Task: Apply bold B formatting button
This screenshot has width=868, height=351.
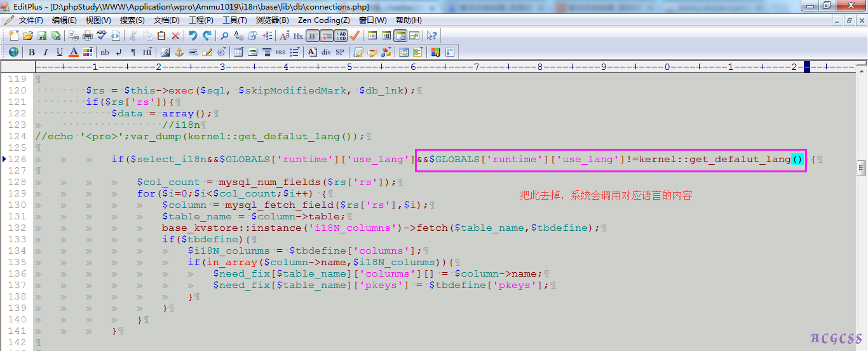Action: click(x=31, y=52)
